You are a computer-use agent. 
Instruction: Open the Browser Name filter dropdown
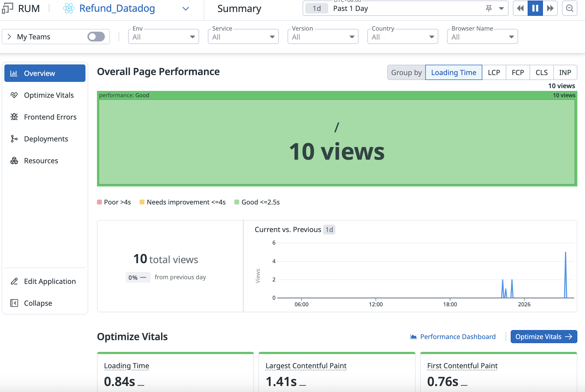coord(482,37)
